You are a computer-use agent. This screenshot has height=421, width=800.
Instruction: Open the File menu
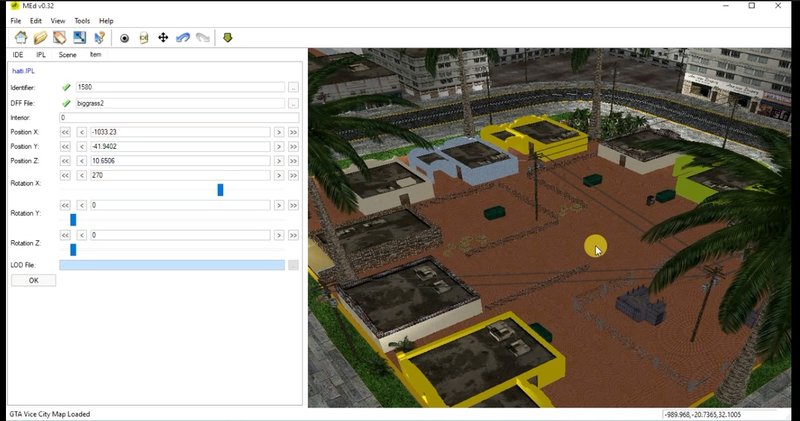(16, 21)
